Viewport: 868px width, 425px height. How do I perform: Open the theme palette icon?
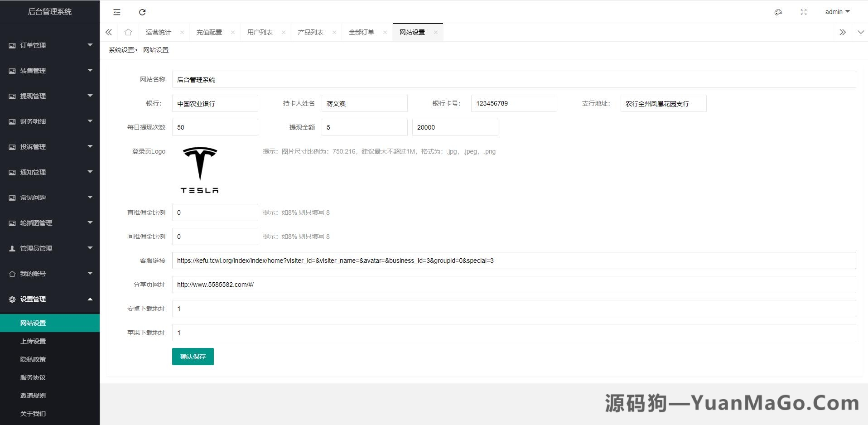[x=778, y=12]
